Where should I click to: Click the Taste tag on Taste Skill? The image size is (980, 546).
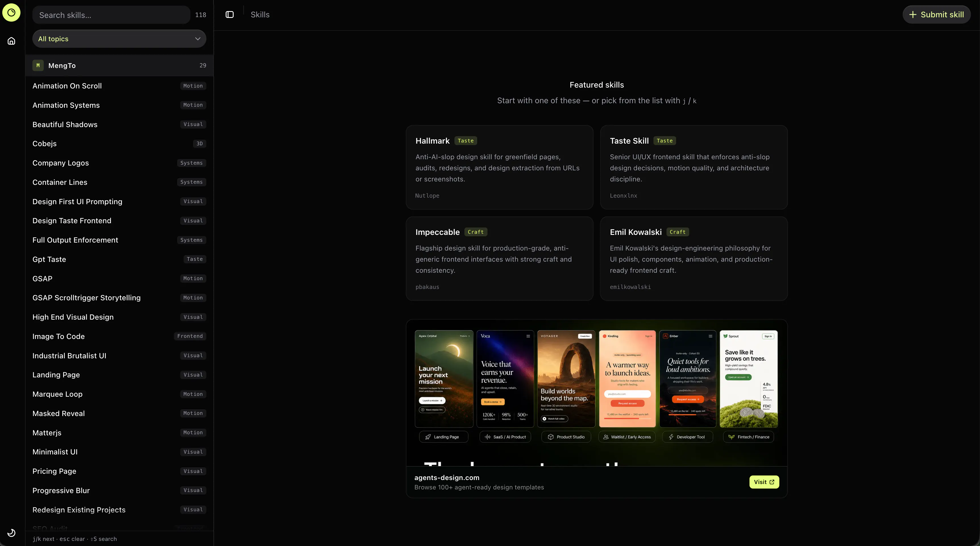point(665,141)
